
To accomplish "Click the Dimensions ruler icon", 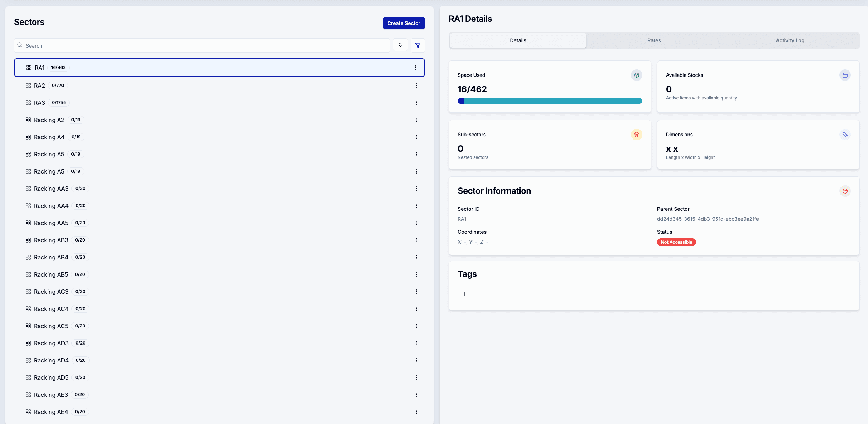I will (x=845, y=135).
